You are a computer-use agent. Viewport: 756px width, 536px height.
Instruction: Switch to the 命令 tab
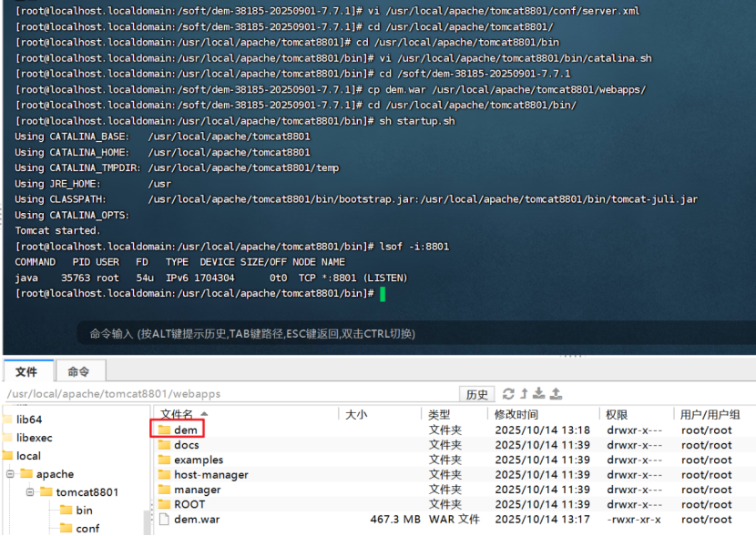point(80,371)
